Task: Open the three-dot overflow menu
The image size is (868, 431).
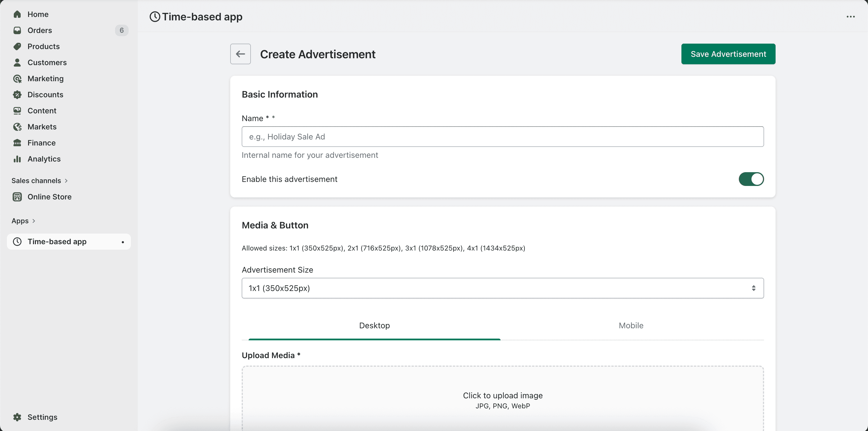Action: click(x=851, y=17)
